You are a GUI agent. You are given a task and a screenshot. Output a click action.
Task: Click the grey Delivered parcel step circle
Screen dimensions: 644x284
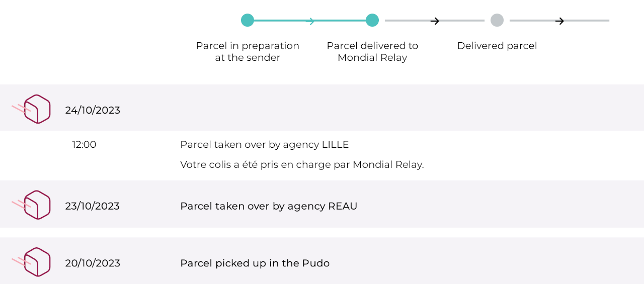point(497,20)
